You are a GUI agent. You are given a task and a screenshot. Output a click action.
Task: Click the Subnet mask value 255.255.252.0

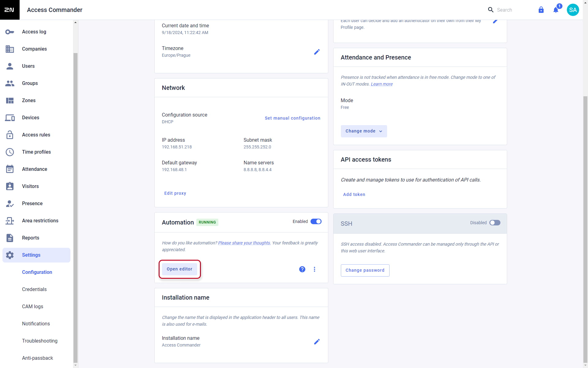[257, 147]
